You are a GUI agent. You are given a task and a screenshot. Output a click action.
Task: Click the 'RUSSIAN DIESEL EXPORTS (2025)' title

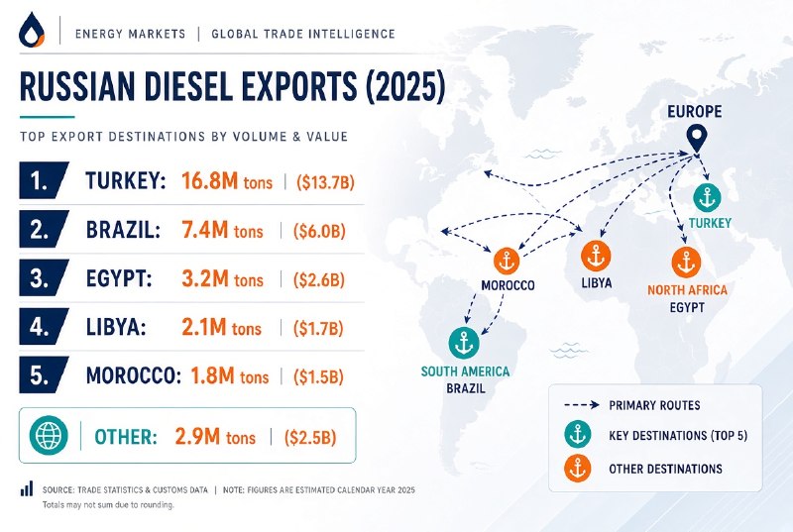pos(233,86)
